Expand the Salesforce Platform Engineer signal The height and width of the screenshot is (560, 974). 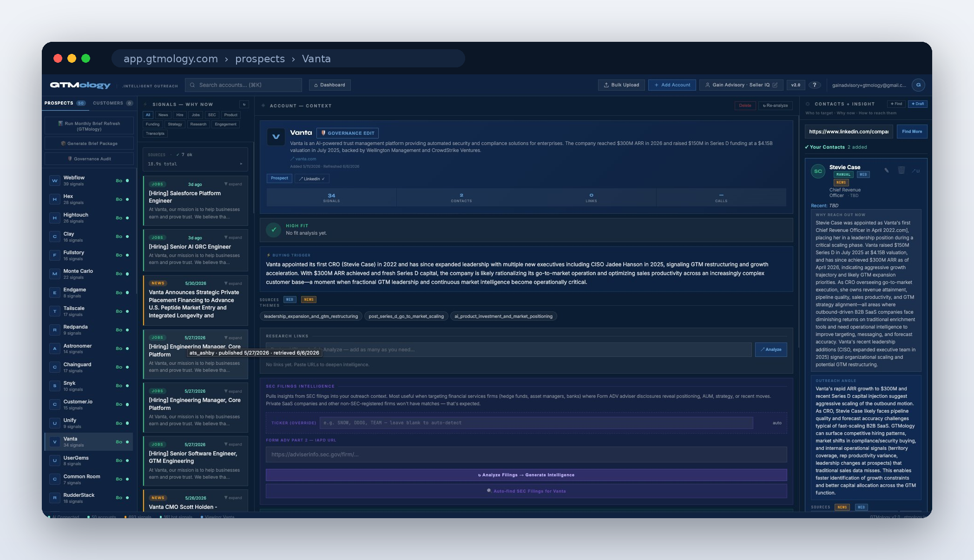(233, 184)
